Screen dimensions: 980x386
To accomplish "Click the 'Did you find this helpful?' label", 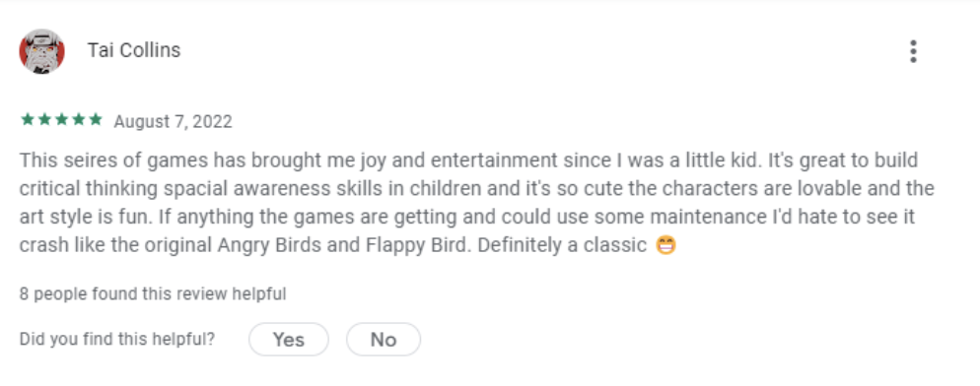I will click(x=117, y=339).
